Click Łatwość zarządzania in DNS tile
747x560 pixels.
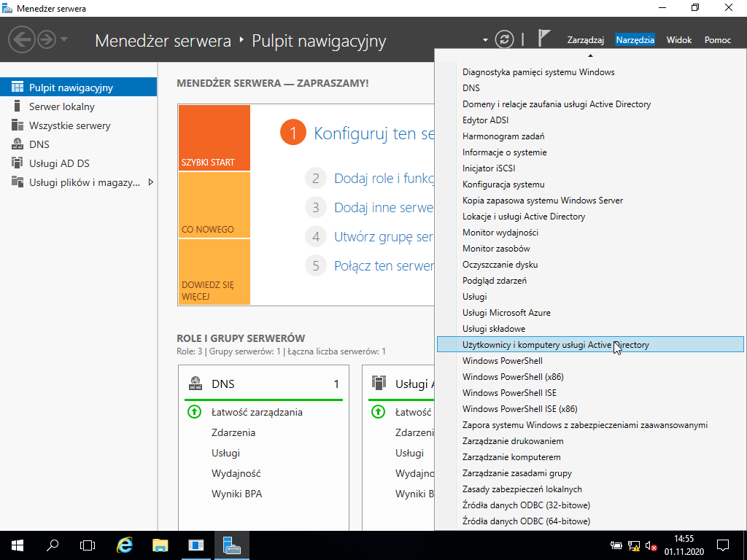[257, 412]
